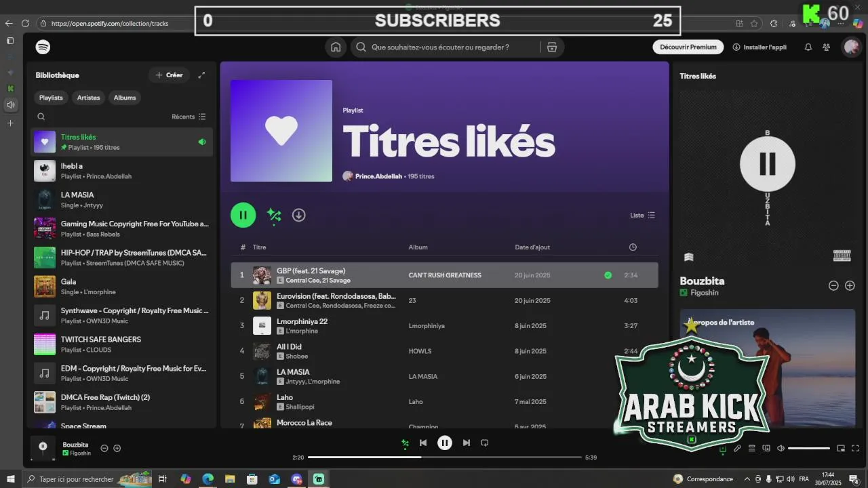This screenshot has width=868, height=488.
Task: Enable smart shuffle next to green pause button
Action: click(274, 215)
